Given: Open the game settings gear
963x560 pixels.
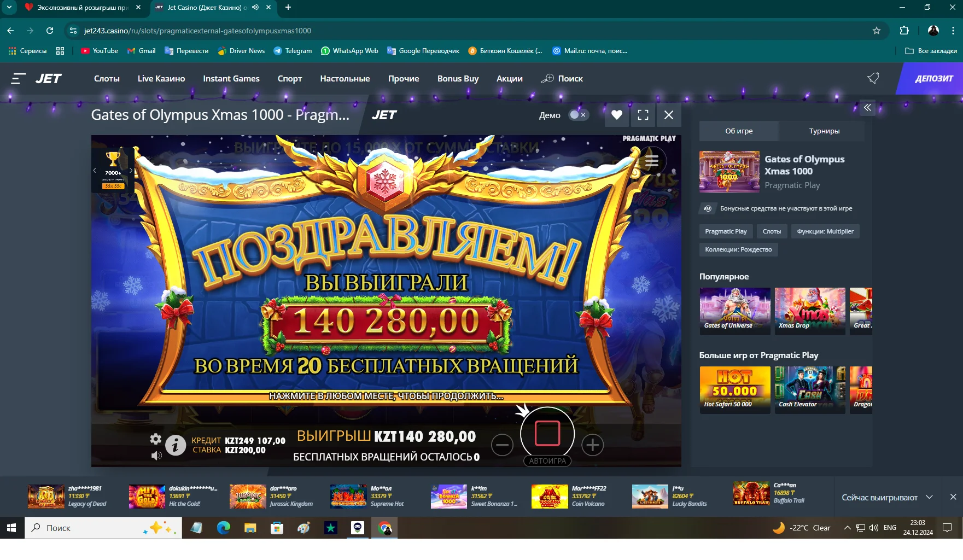Looking at the screenshot, I should pos(156,439).
